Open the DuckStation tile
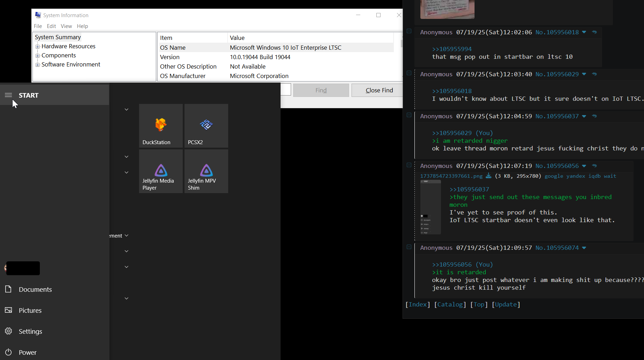 tap(161, 126)
